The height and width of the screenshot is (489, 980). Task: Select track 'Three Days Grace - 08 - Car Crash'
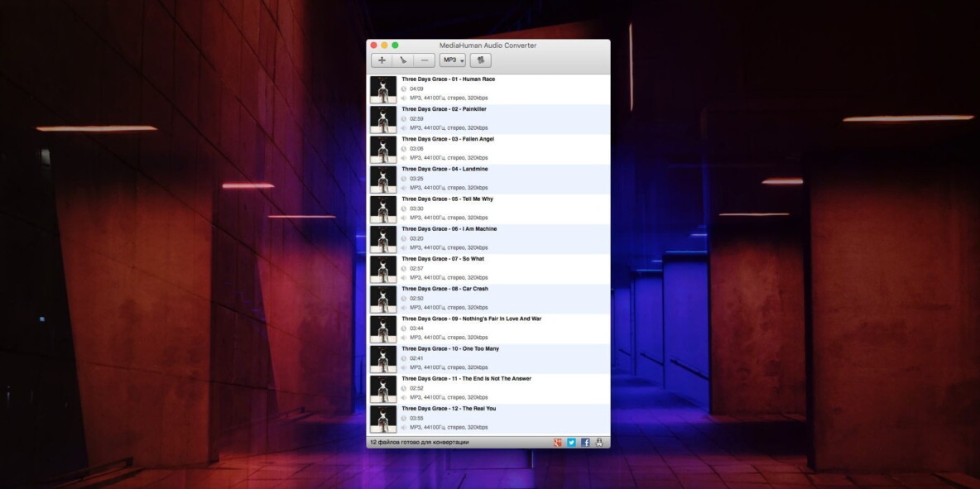(444, 289)
